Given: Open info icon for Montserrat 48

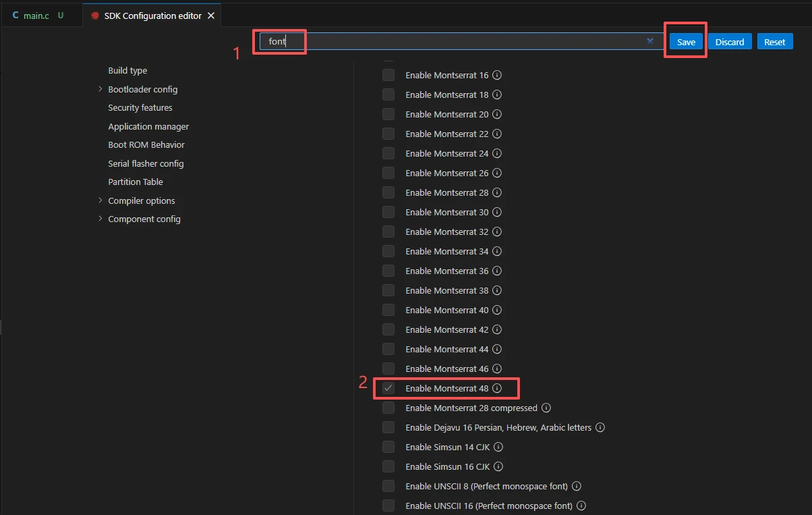Looking at the screenshot, I should coord(497,389).
